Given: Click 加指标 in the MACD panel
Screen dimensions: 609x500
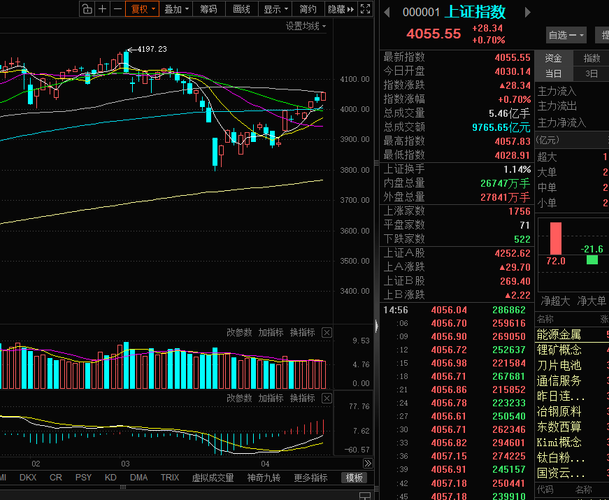Looking at the screenshot, I should pyautogui.click(x=271, y=398).
